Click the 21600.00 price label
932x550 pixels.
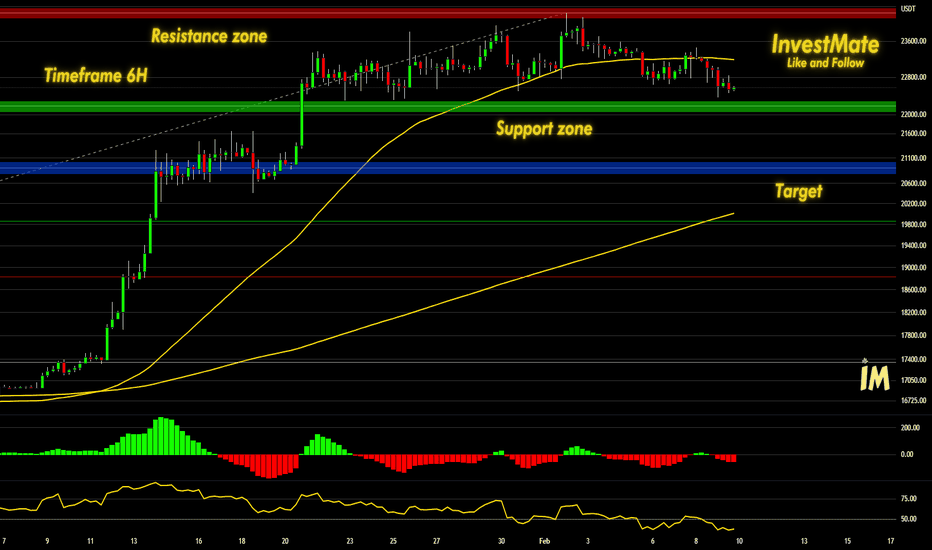point(914,134)
